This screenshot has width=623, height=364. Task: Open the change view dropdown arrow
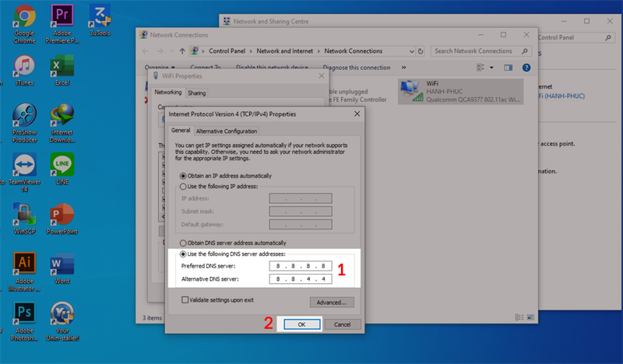coord(491,68)
